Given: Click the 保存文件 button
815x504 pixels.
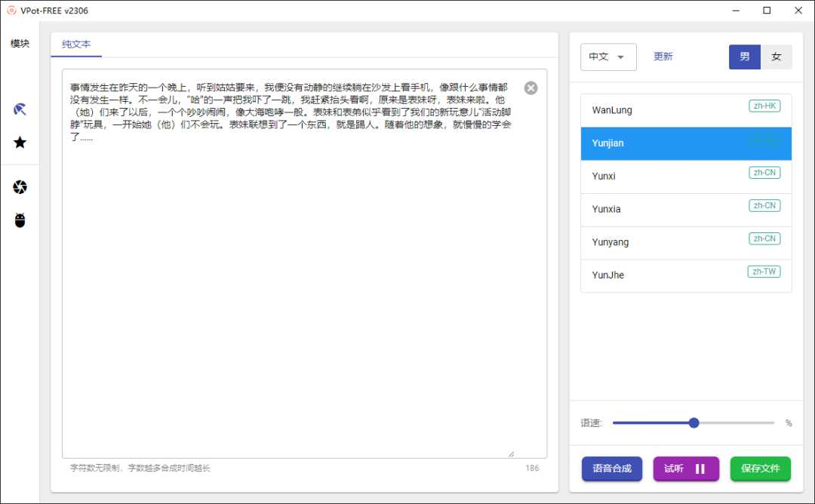Looking at the screenshot, I should (x=761, y=469).
